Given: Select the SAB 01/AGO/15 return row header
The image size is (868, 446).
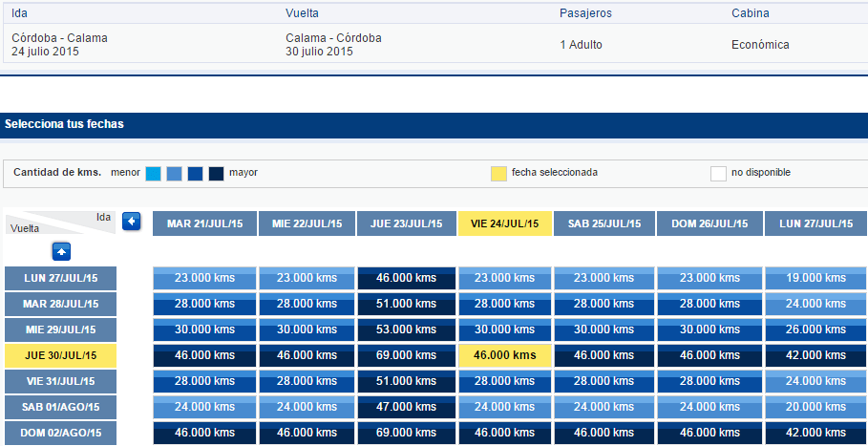Looking at the screenshot, I should coord(61,407).
